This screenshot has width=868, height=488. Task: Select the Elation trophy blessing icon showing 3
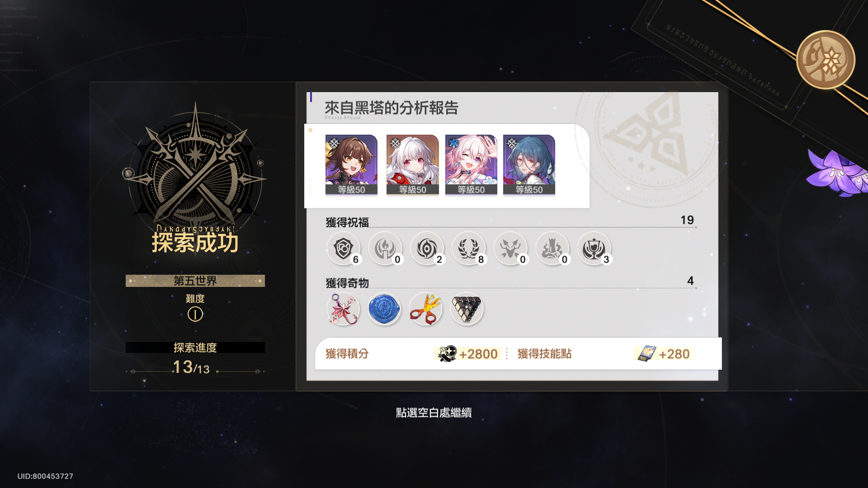[594, 249]
